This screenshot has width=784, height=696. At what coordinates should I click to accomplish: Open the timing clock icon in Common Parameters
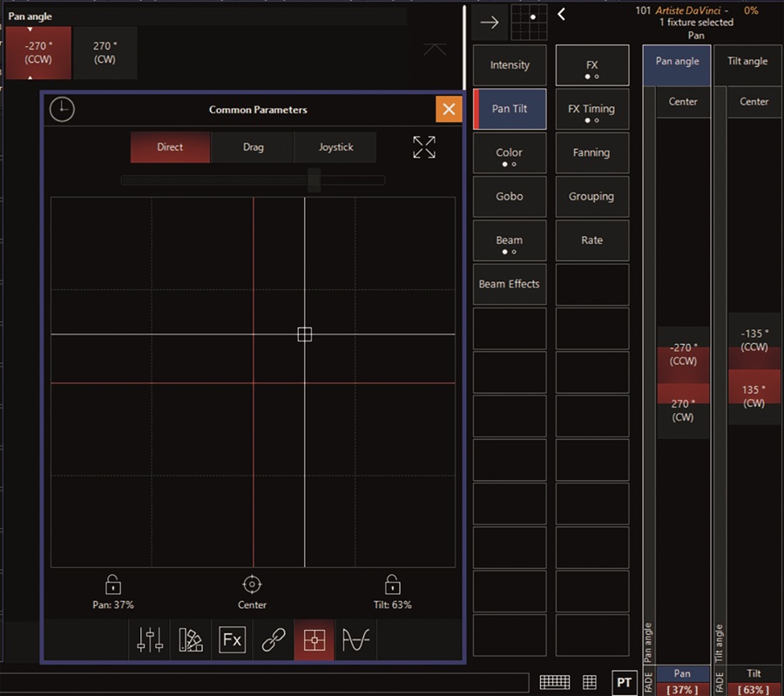[62, 110]
